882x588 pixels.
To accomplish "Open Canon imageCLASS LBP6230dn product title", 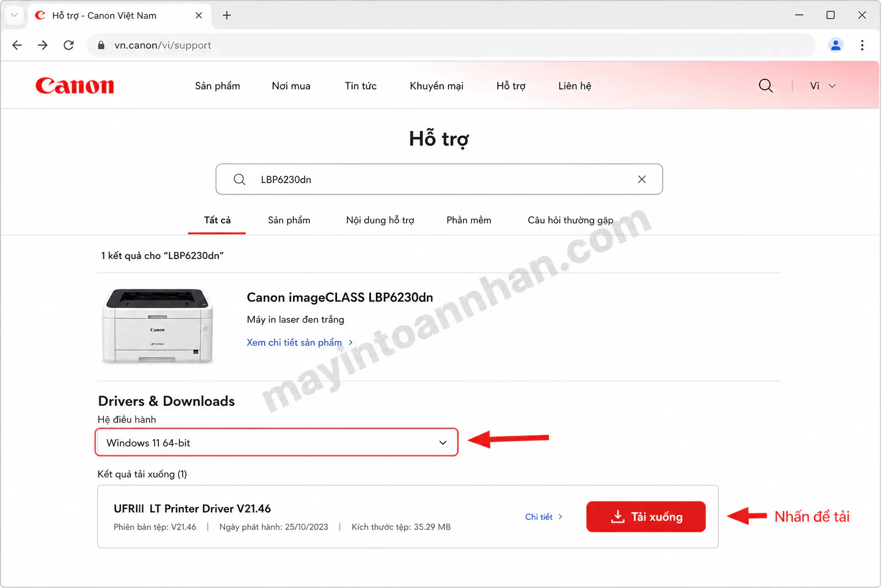I will tap(340, 297).
